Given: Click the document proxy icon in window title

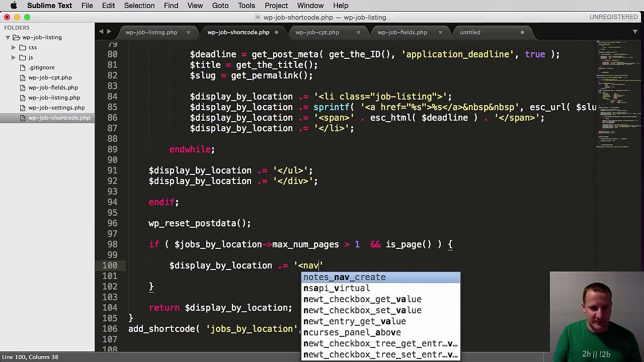Looking at the screenshot, I should tap(259, 18).
